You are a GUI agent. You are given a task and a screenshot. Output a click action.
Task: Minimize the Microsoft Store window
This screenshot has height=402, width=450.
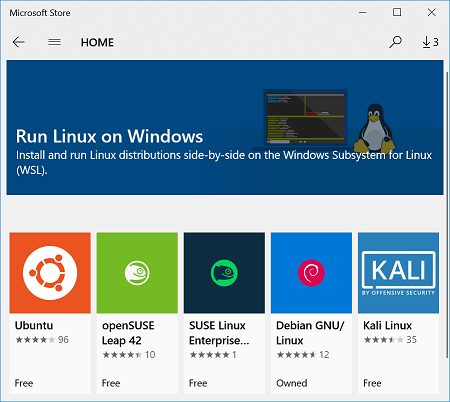tap(363, 13)
